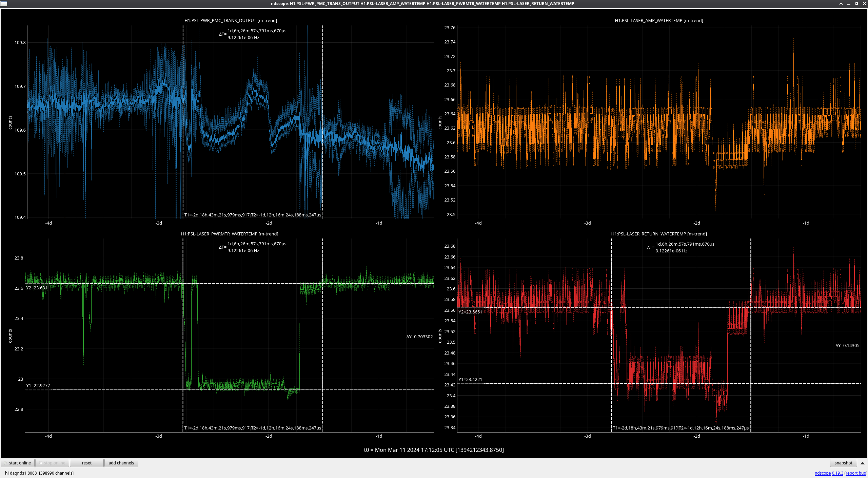The image size is (868, 478).
Task: Click the disabled stop online button
Action: pyautogui.click(x=52, y=463)
